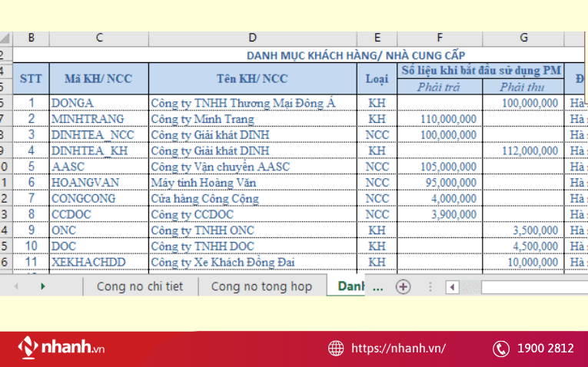Click the DANH MỤC KHÁCH HÀNG title cell
This screenshot has height=367, width=588.
click(x=356, y=55)
